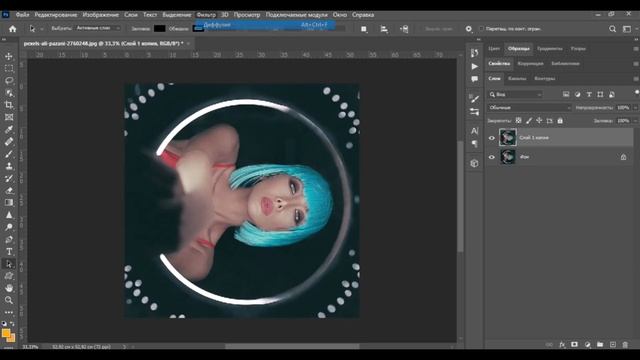The image size is (640, 360).
Task: Select the Eyedropper tool
Action: tap(9, 130)
